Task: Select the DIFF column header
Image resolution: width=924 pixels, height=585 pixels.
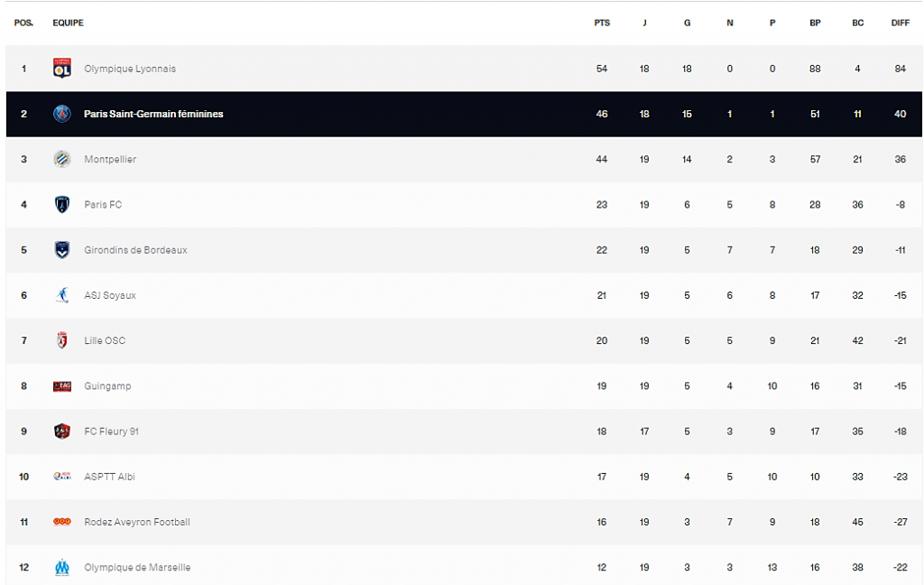Action: [900, 23]
